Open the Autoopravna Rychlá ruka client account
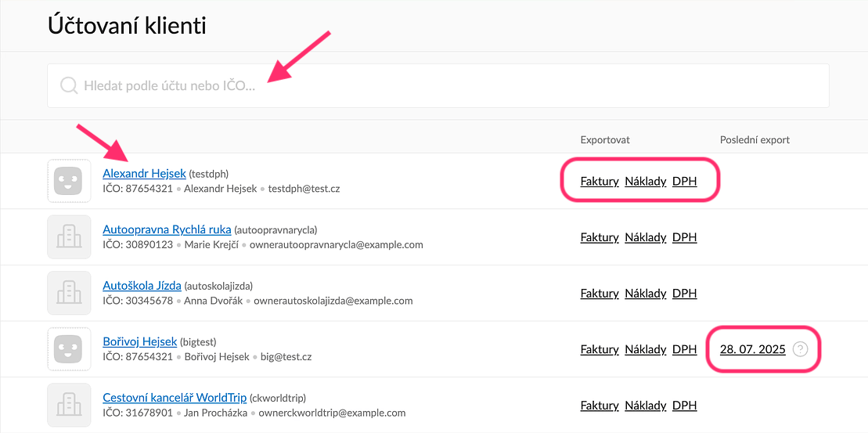 point(167,229)
